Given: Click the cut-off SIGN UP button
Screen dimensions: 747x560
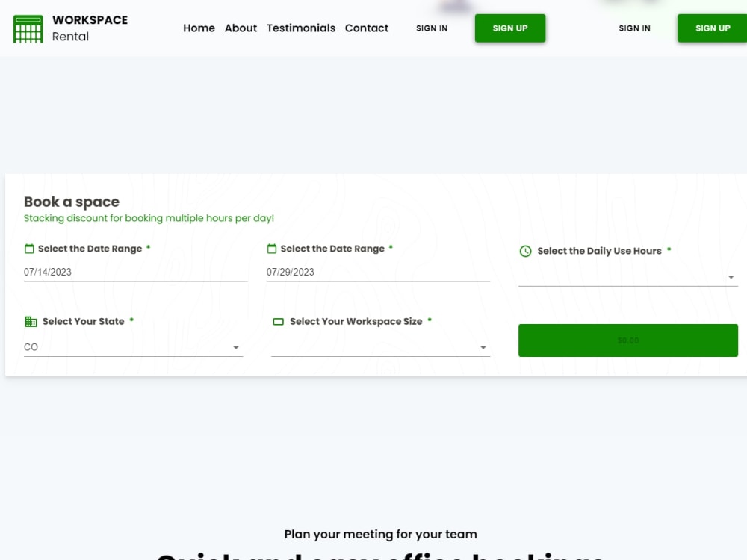Looking at the screenshot, I should click(x=712, y=28).
